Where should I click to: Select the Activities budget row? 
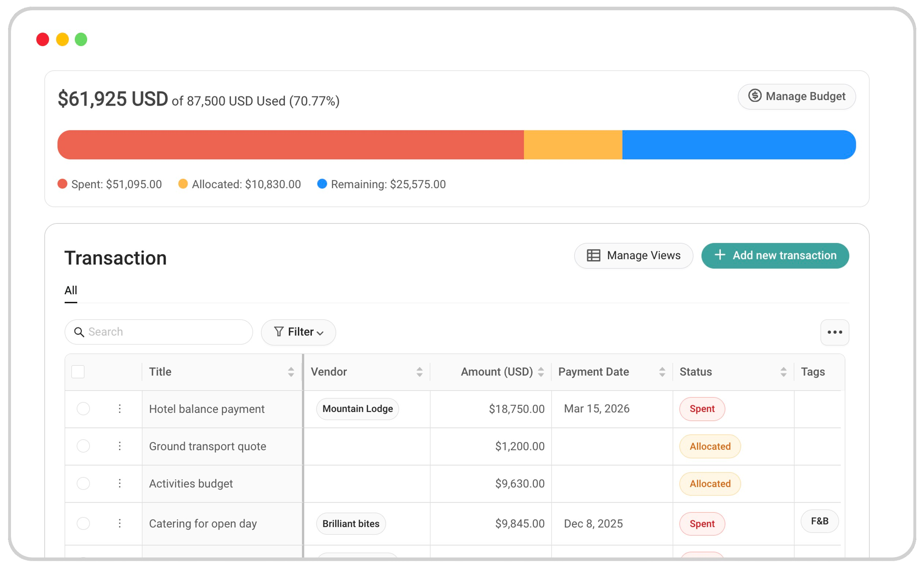(83, 483)
